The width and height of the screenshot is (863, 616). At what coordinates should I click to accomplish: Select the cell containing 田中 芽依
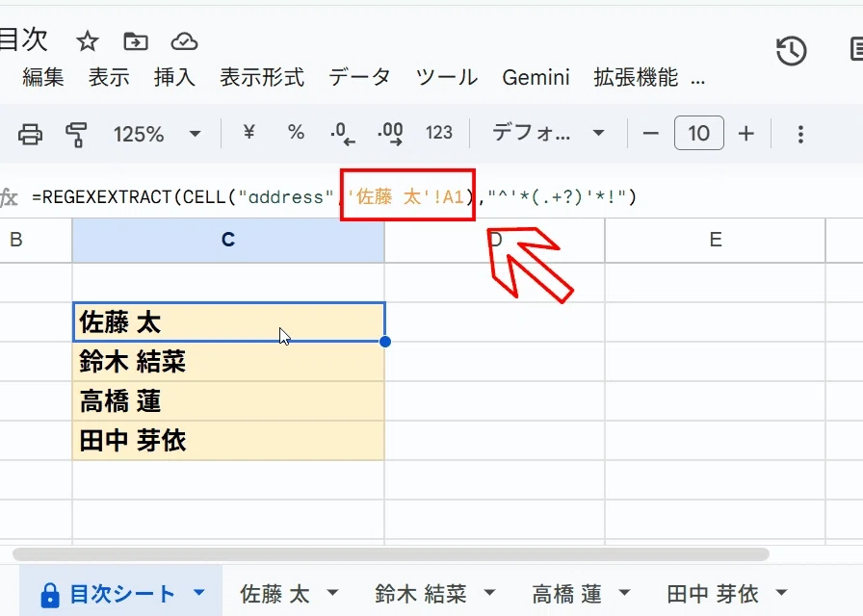point(228,441)
